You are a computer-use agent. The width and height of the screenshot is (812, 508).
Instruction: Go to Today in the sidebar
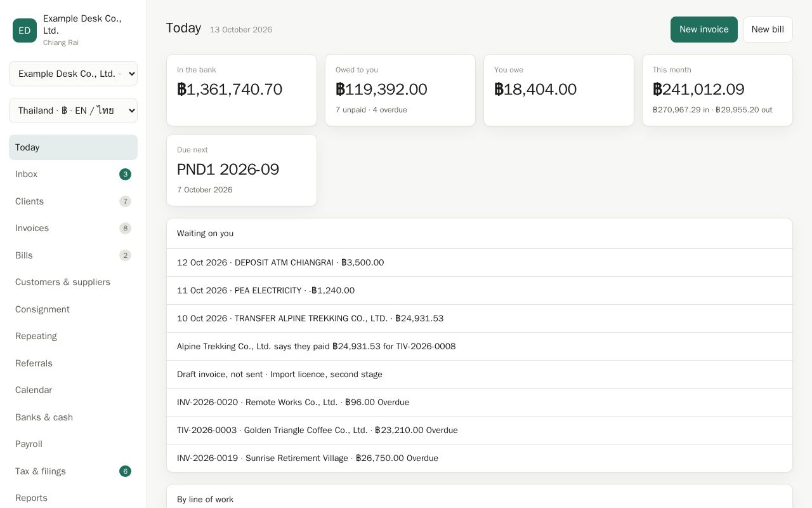pyautogui.click(x=73, y=147)
